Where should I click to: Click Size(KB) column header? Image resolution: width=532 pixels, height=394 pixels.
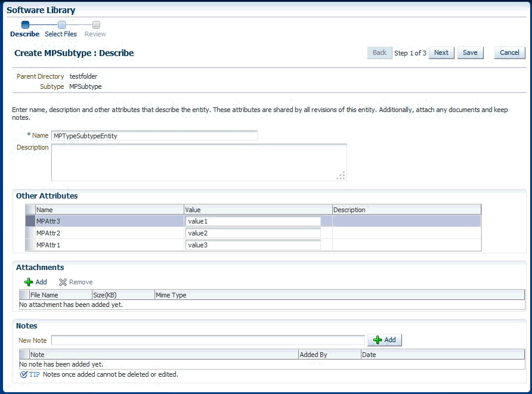coord(123,295)
